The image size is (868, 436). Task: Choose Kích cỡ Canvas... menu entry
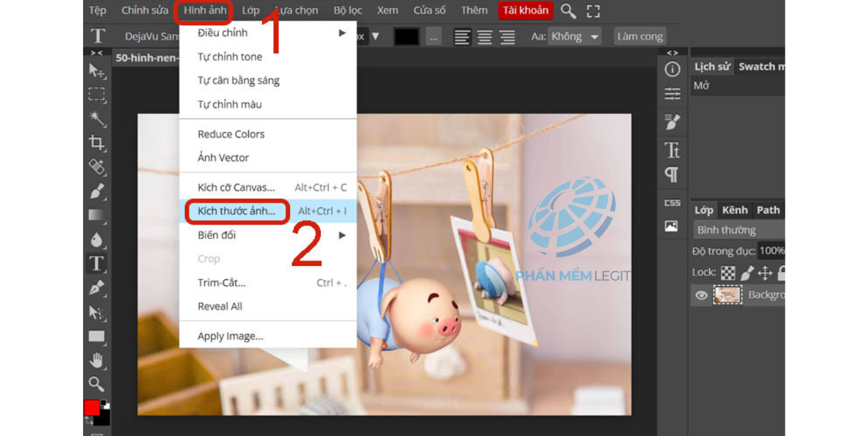click(268, 187)
